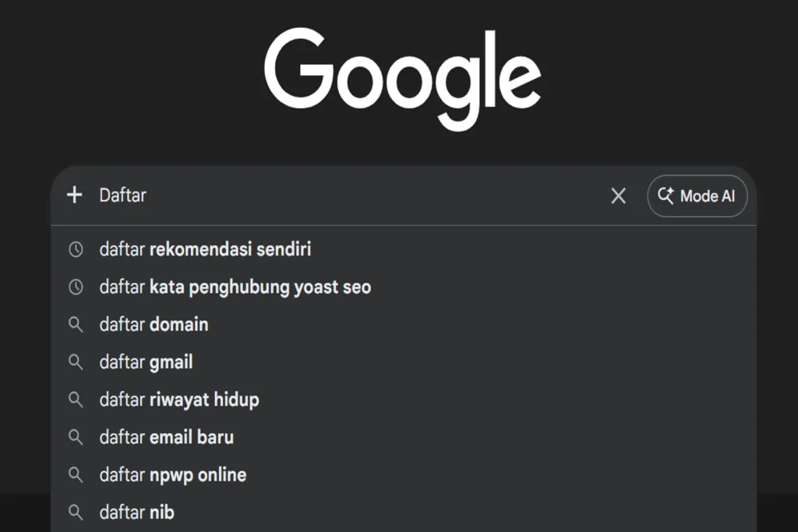Click the clock icon beside 'daftar rekomendasi sendiri'
This screenshot has width=798, height=532.
click(76, 249)
